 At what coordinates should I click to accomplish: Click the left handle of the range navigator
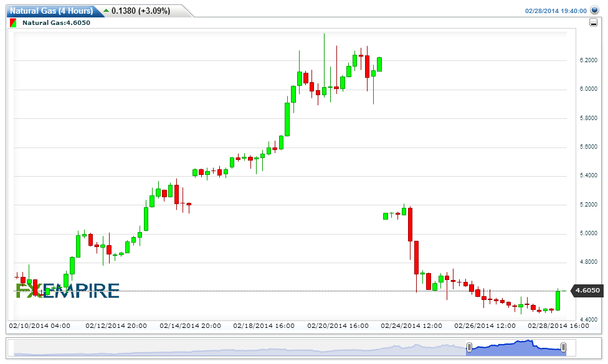469,347
